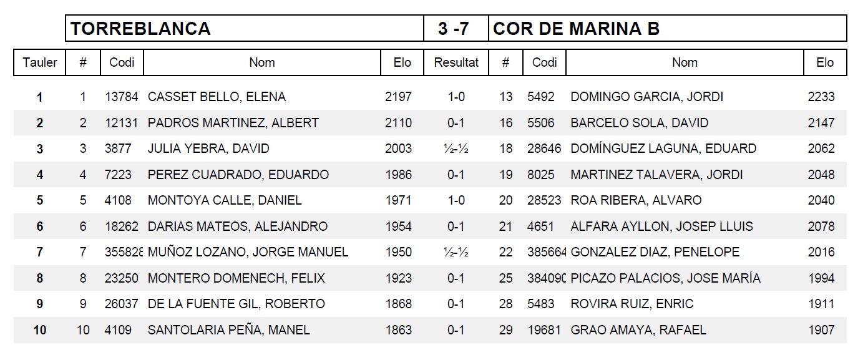This screenshot has height=355, width=868.
Task: Click PICAZO PALACIOS, JOSE MARÍA name
Action: (x=665, y=278)
